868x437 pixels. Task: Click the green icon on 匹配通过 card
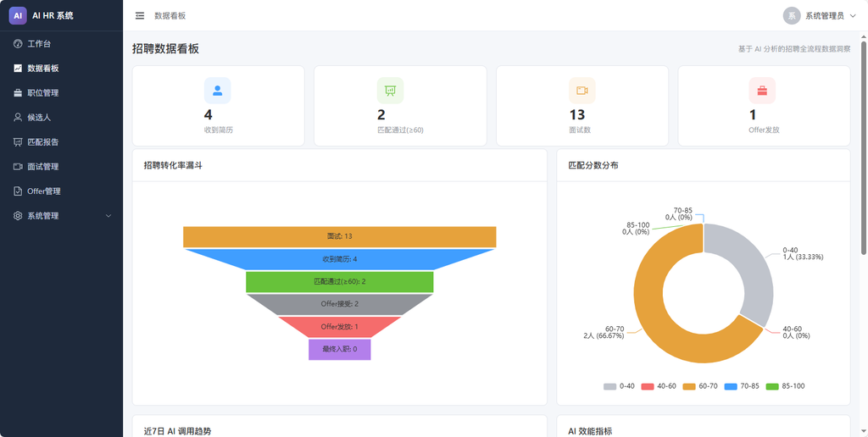[390, 91]
